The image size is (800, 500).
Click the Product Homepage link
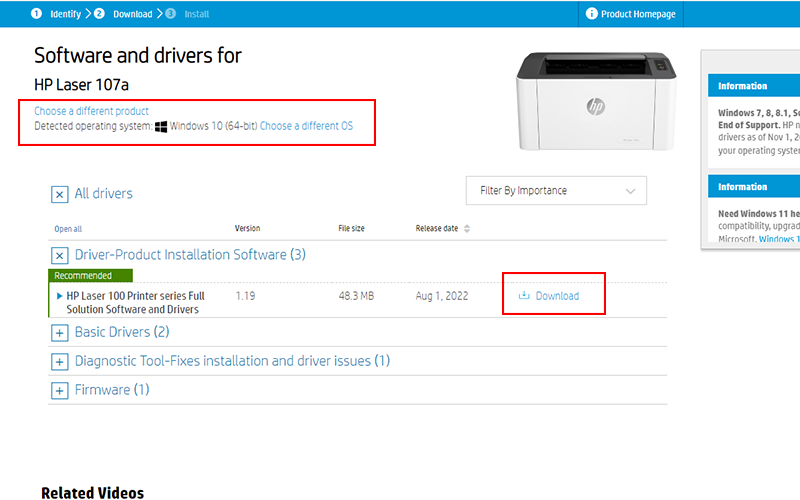point(638,14)
